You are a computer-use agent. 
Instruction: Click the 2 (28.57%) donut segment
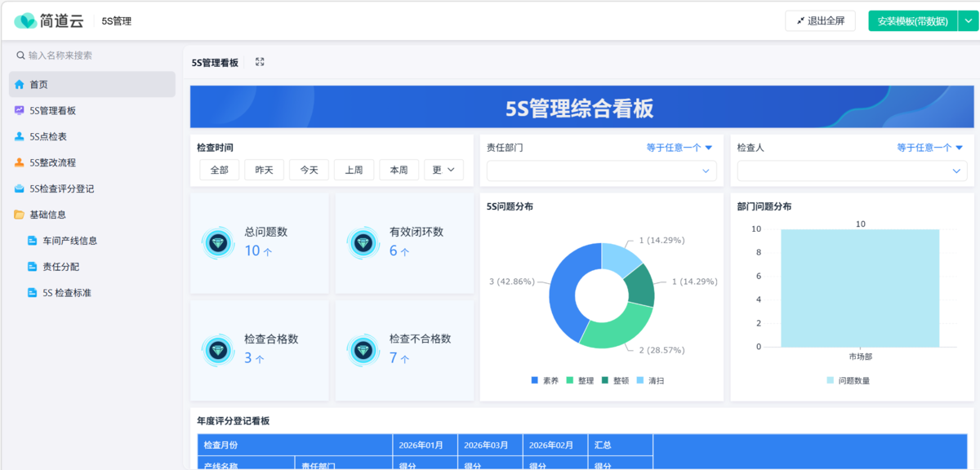[x=621, y=330]
